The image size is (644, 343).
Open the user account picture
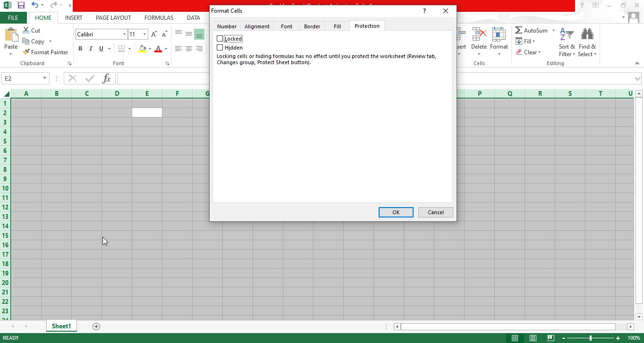[x=633, y=17]
